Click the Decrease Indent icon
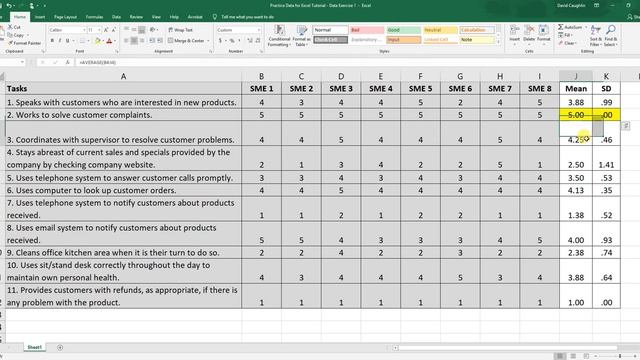 [152, 41]
